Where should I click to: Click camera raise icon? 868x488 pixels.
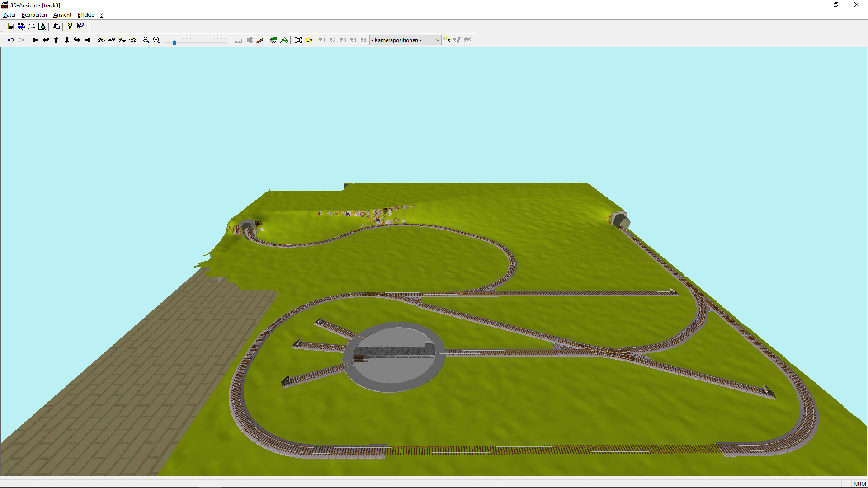(112, 40)
